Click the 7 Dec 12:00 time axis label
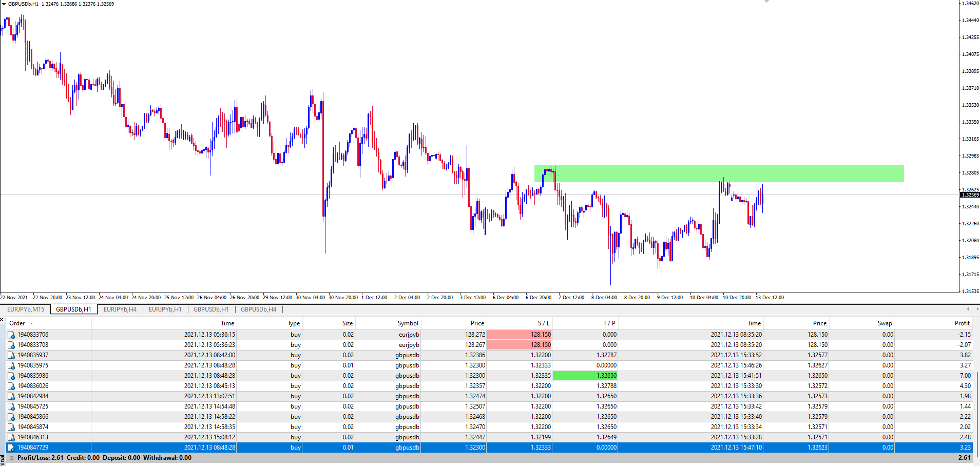980x466 pixels. [x=571, y=298]
